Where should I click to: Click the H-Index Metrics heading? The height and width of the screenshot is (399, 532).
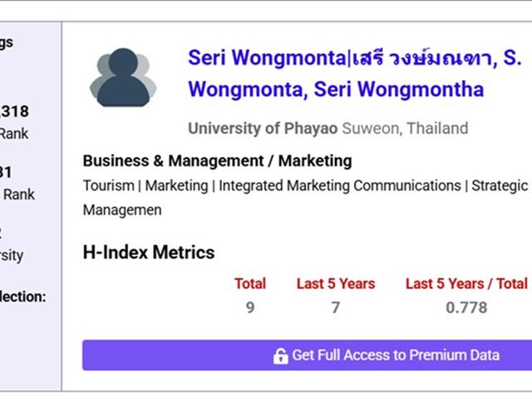coord(149,253)
